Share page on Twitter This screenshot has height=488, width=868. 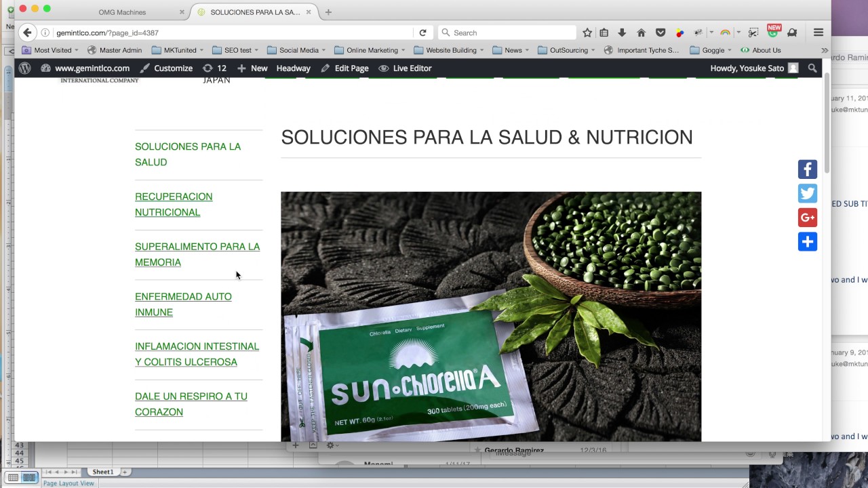click(x=808, y=194)
